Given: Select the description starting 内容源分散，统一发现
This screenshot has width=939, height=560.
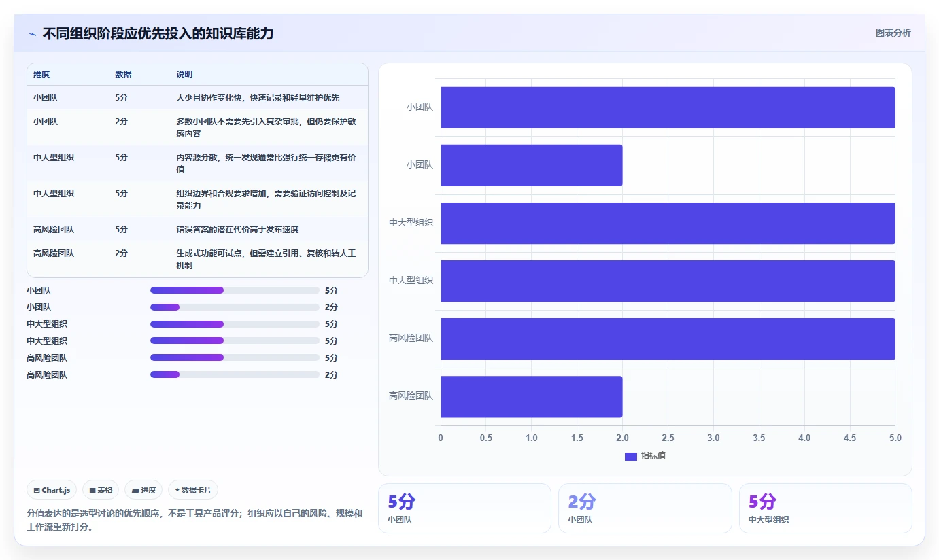Looking at the screenshot, I should coord(267,163).
